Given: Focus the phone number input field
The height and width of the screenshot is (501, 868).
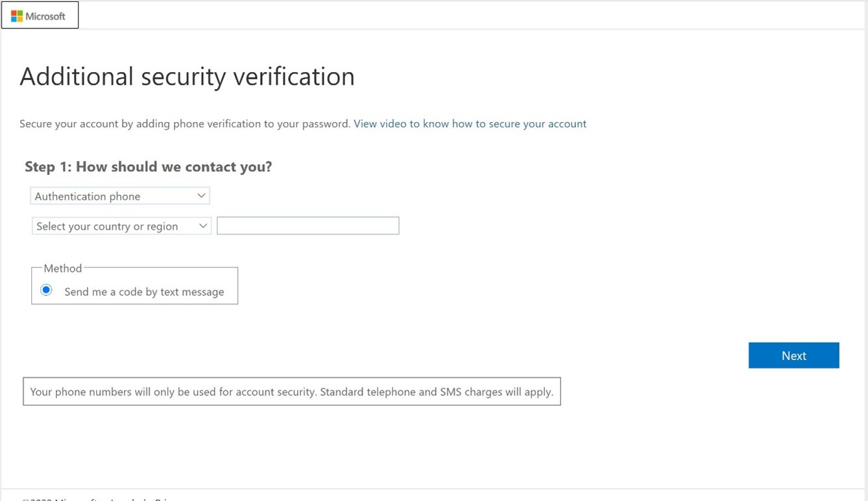Looking at the screenshot, I should [308, 226].
